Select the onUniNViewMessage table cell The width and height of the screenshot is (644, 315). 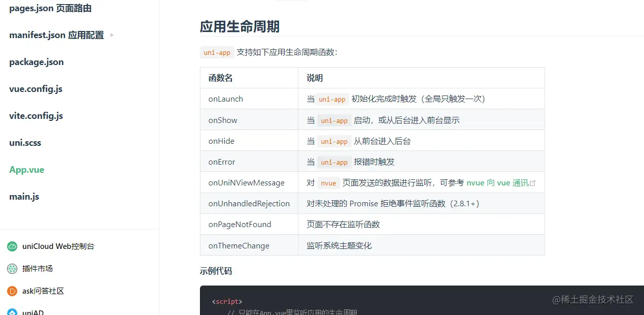coord(249,182)
